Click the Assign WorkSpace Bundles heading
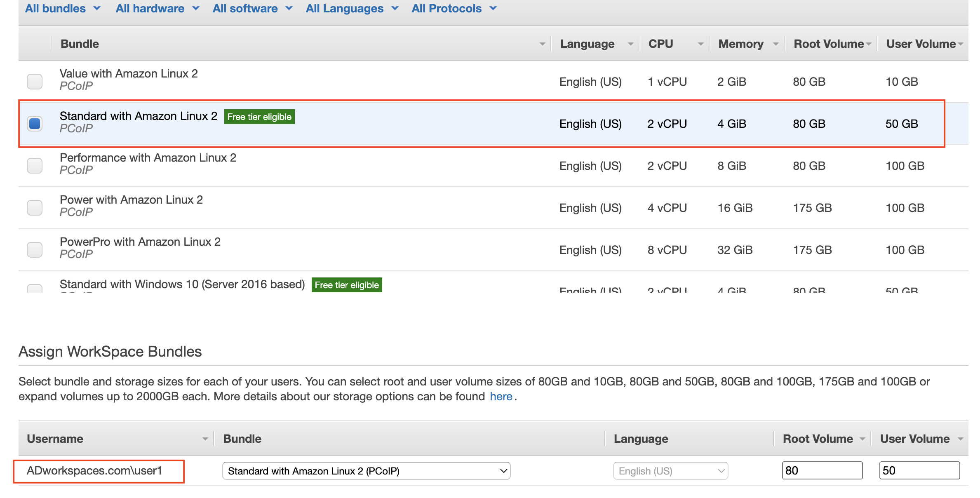This screenshot has height=498, width=980. click(110, 352)
